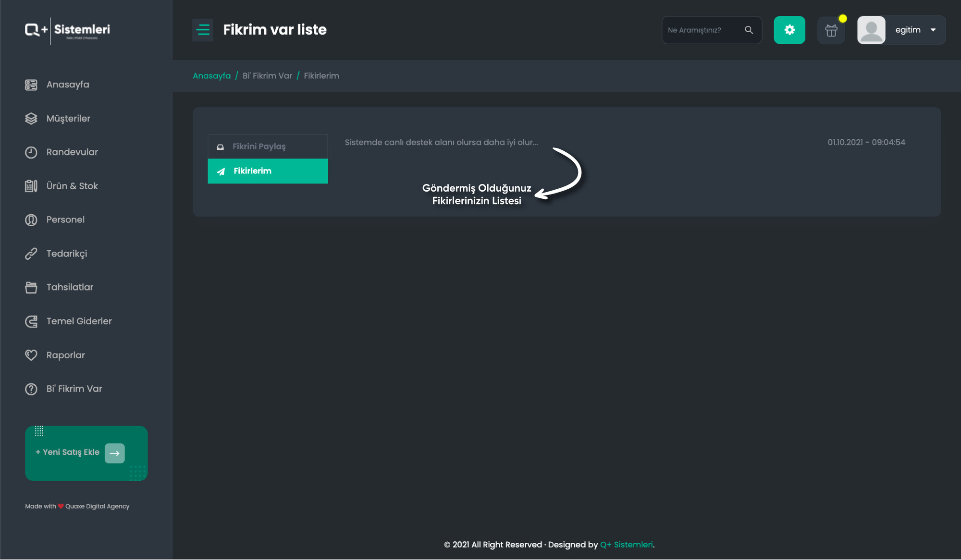Select the Fikirlerim tab
Screen dimensions: 961x560
click(268, 171)
